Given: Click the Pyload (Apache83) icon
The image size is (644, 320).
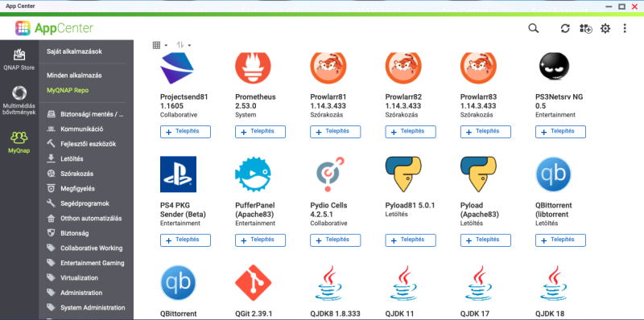Looking at the screenshot, I should coord(478,174).
